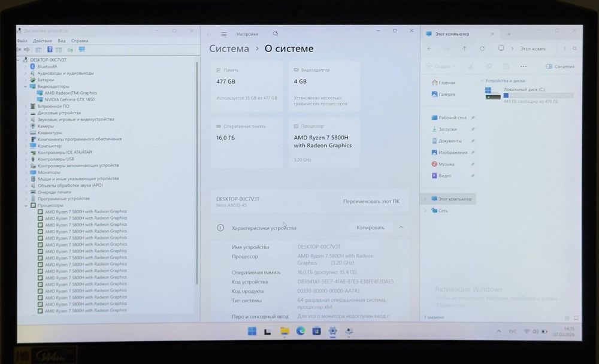This screenshot has width=599, height=364.
Task: Click the green scan for hardware changes icon
Action: pyautogui.click(x=70, y=50)
